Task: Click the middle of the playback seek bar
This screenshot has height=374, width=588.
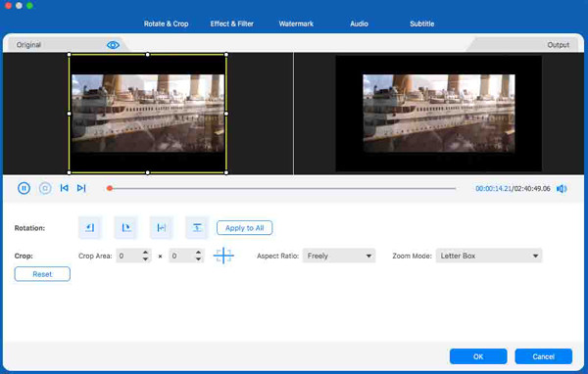Action: click(x=281, y=188)
